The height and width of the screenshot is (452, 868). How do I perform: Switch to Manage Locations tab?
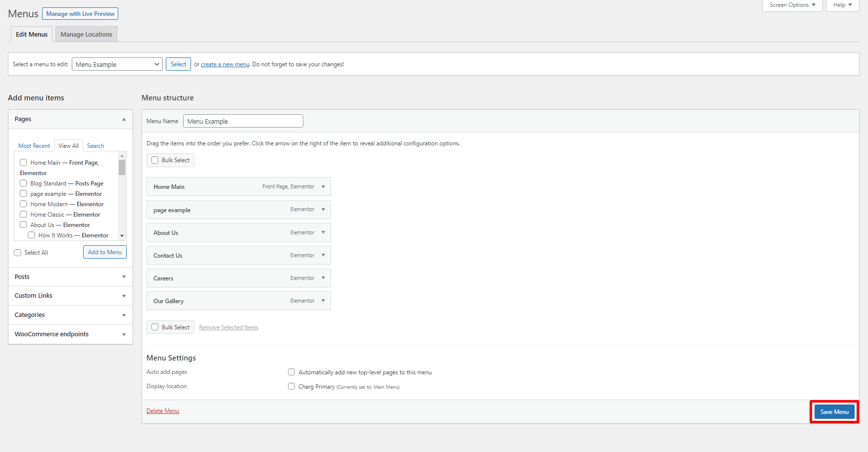tap(86, 35)
